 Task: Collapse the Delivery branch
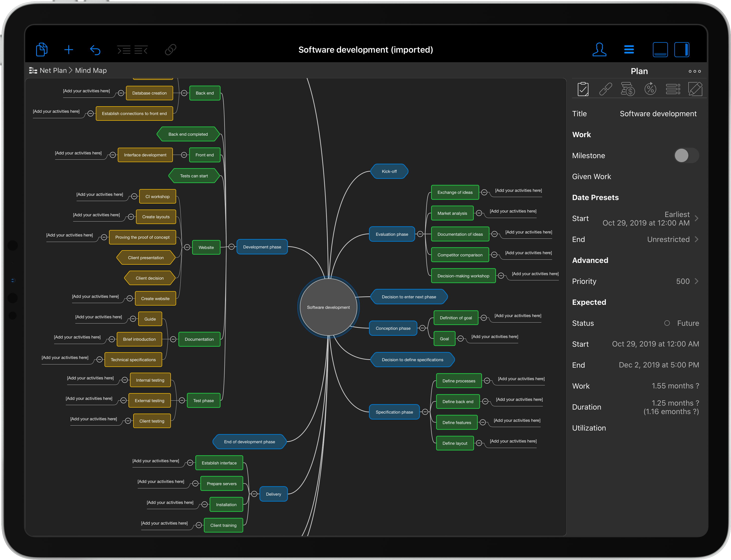pyautogui.click(x=254, y=494)
